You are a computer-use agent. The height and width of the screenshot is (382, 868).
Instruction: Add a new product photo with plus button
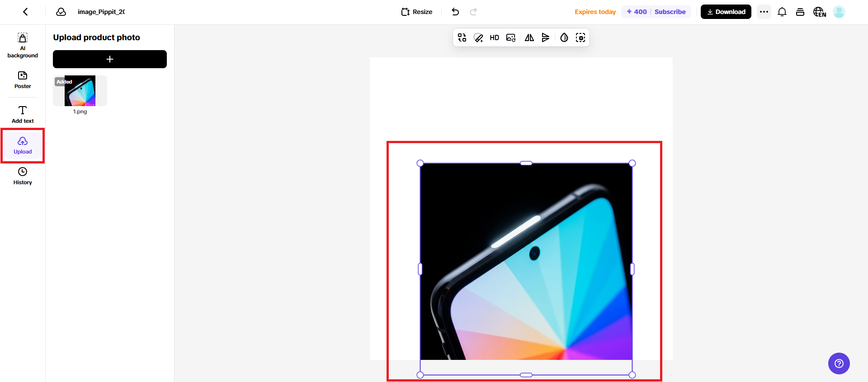click(x=110, y=59)
